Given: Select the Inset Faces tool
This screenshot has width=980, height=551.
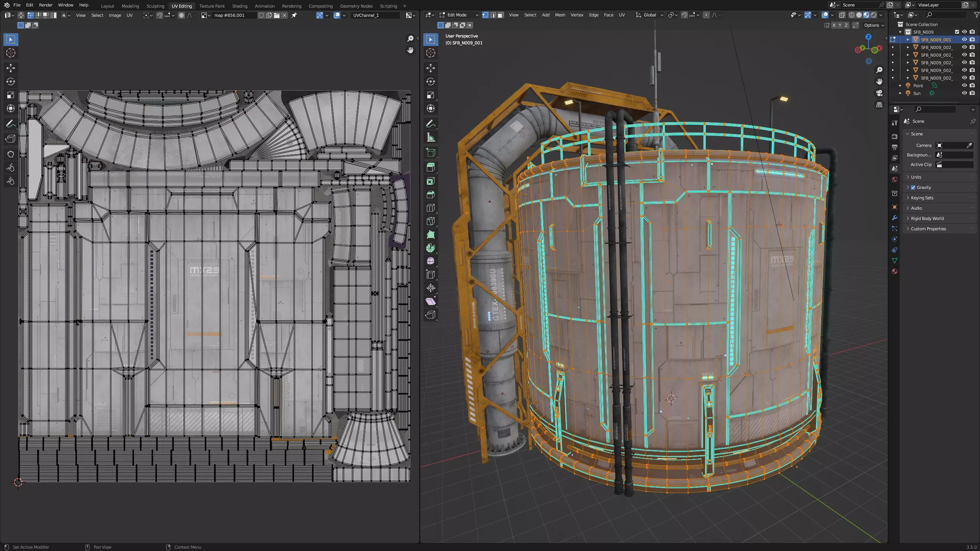Looking at the screenshot, I should coord(431,181).
